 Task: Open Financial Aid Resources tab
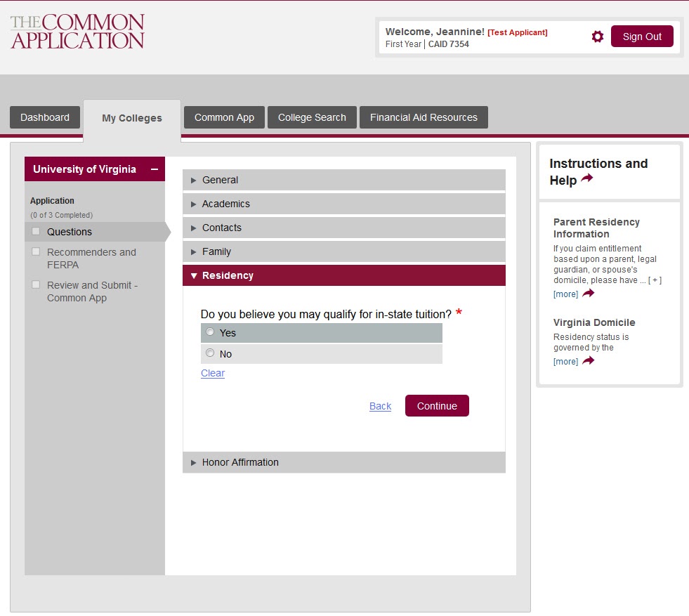tap(424, 117)
